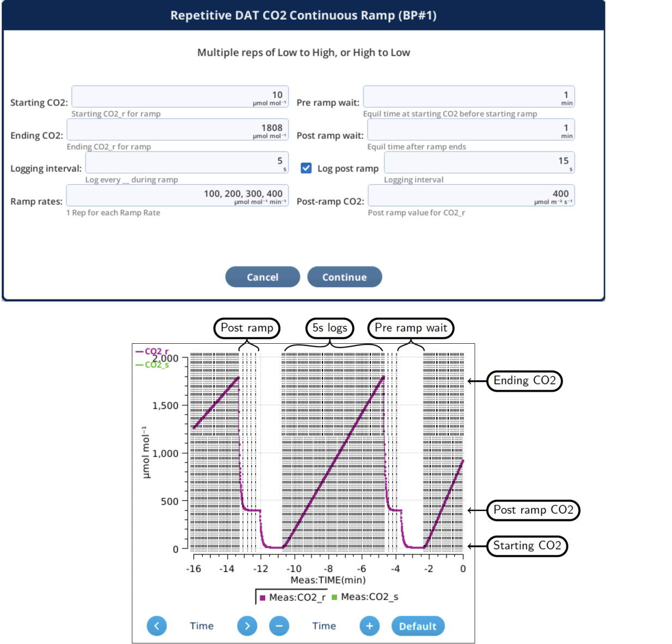Click the Pre ramp wait: field label
The width and height of the screenshot is (672, 644).
point(328,102)
